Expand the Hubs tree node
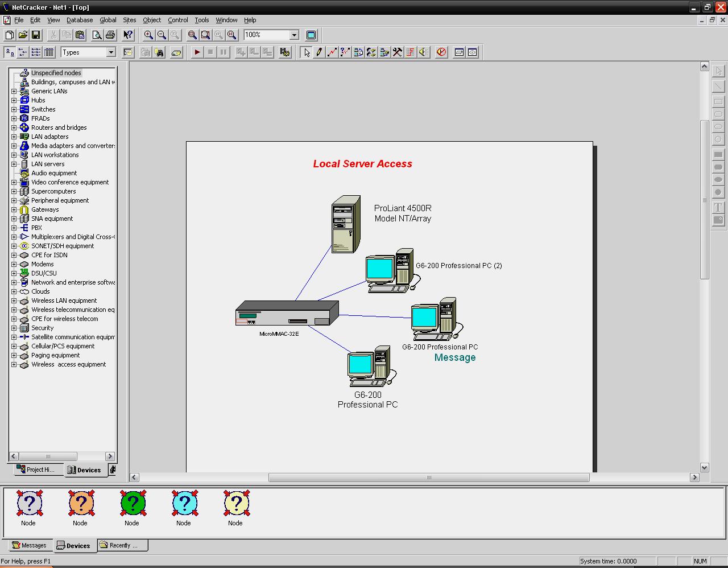 [x=14, y=100]
